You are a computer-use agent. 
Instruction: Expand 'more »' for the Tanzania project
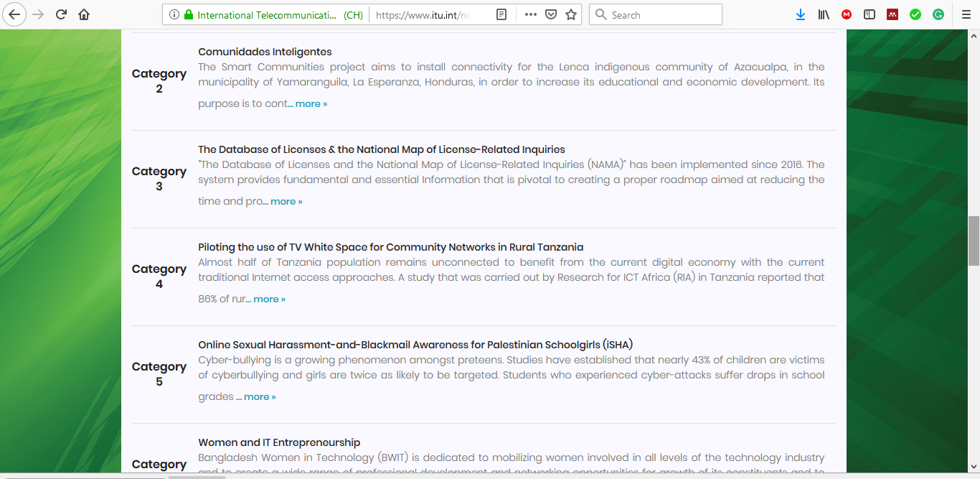coord(269,299)
